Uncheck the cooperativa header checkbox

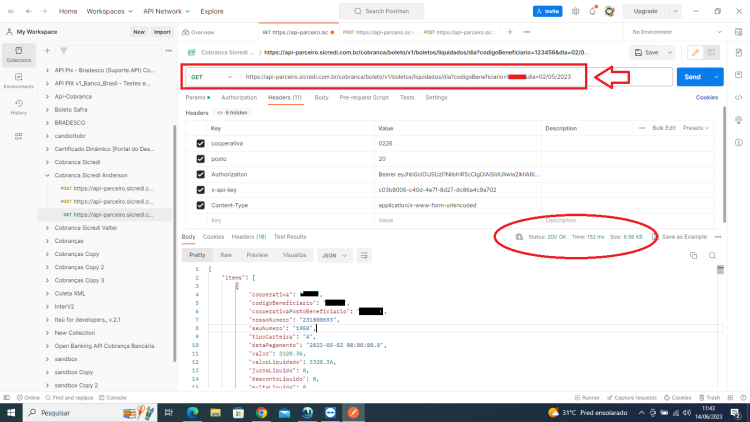(200, 144)
